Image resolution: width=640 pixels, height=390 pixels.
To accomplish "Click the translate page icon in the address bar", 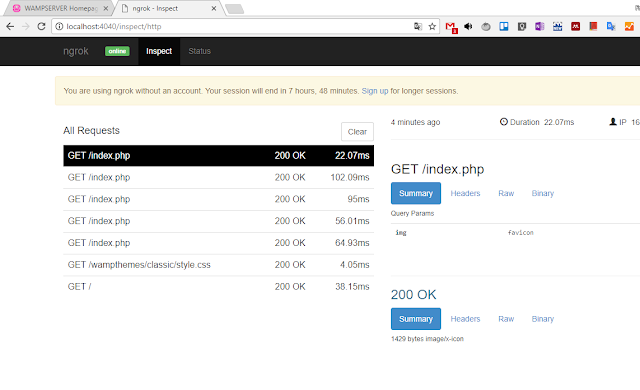I will point(418,27).
